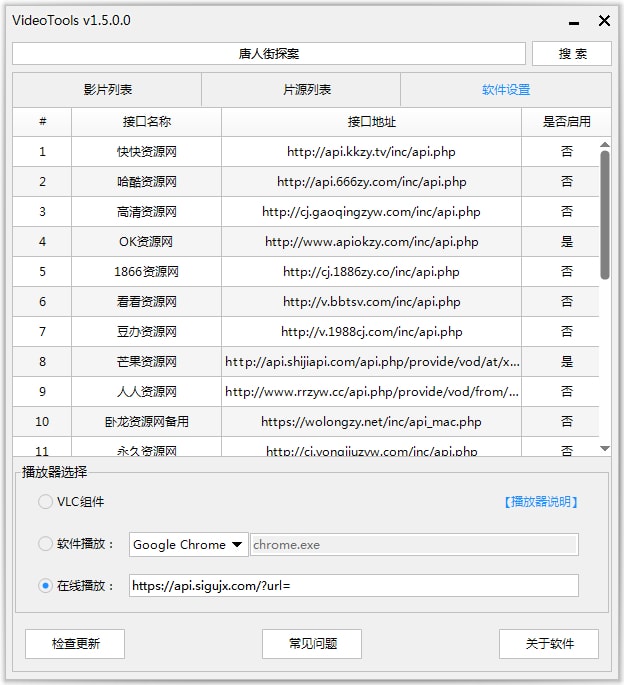Click the 常见问题 button
Image resolution: width=624 pixels, height=685 pixels.
tap(312, 644)
